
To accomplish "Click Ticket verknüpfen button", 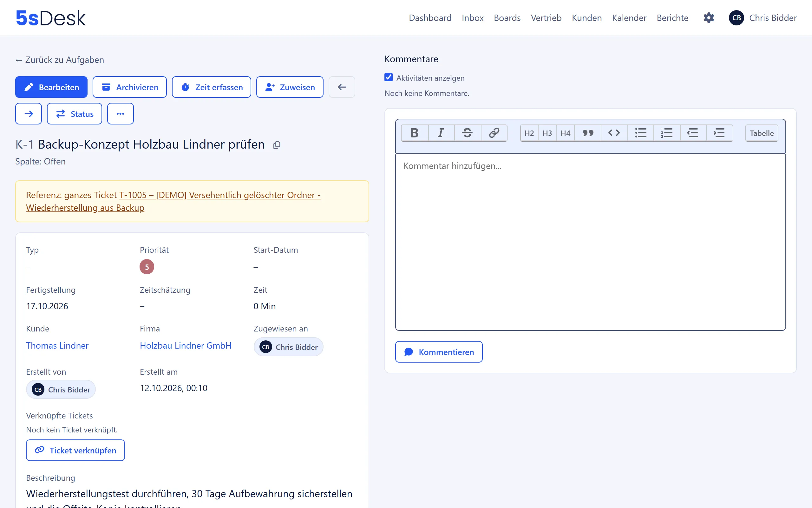I will pos(75,450).
